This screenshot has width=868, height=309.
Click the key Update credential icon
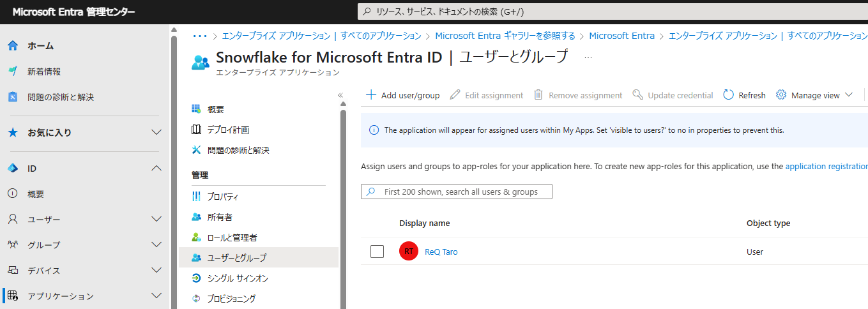637,95
